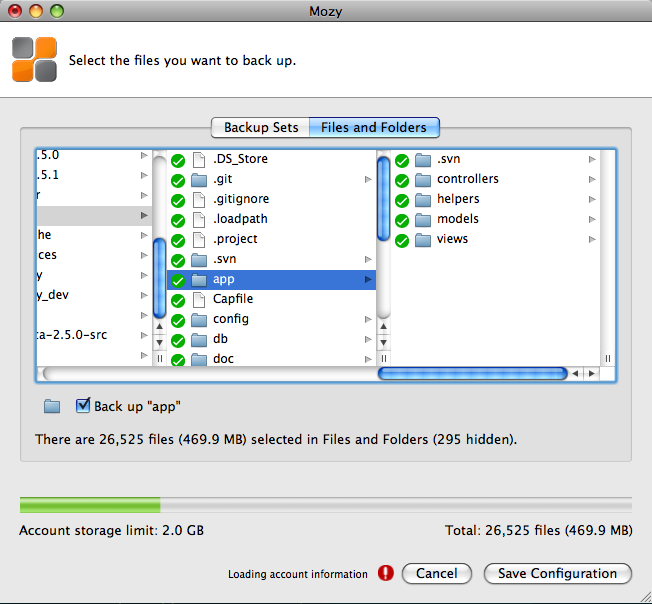Click the red error alert icon

pos(385,572)
